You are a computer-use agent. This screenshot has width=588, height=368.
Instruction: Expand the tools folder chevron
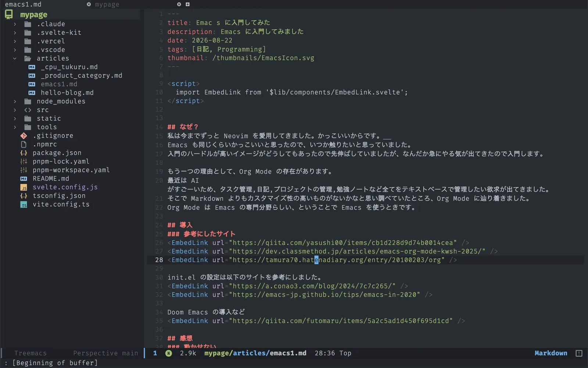[15, 127]
